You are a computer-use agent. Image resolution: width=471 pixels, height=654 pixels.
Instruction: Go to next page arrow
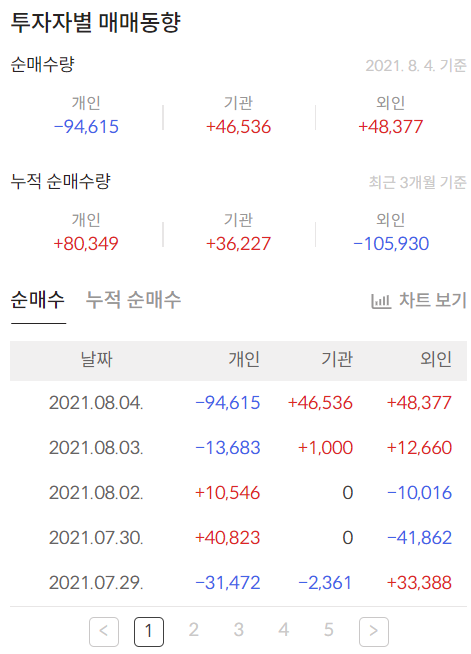374,631
